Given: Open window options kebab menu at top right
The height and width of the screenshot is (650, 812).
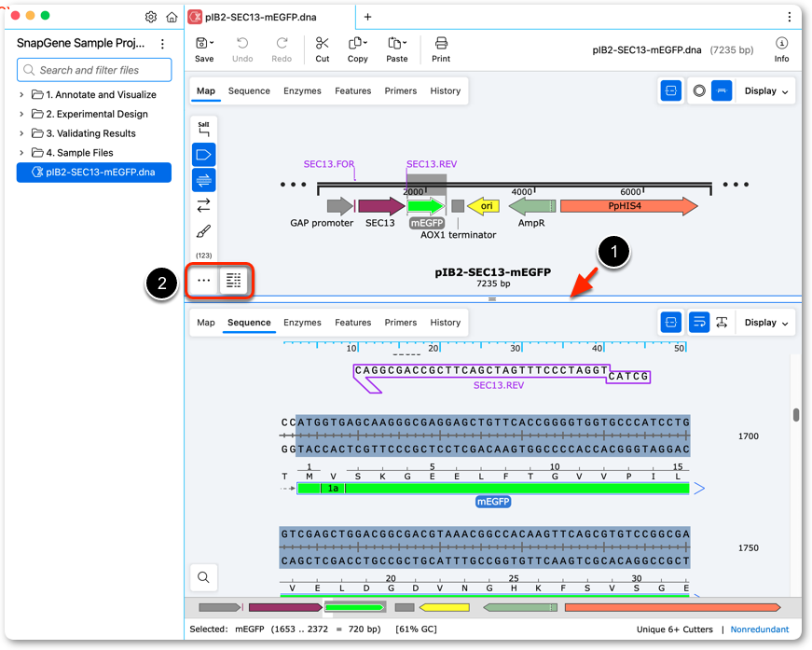Looking at the screenshot, I should click(x=790, y=17).
